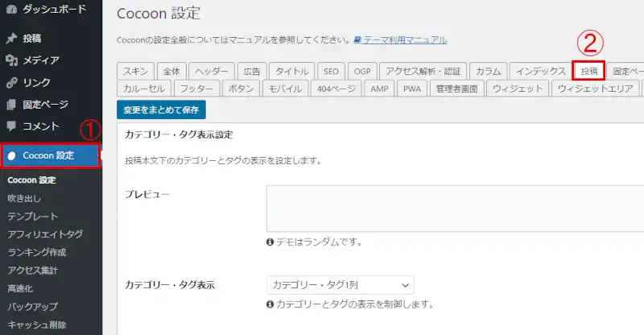
Task: Select アフィリエイトタグ from sidebar submenu
Action: click(45, 234)
